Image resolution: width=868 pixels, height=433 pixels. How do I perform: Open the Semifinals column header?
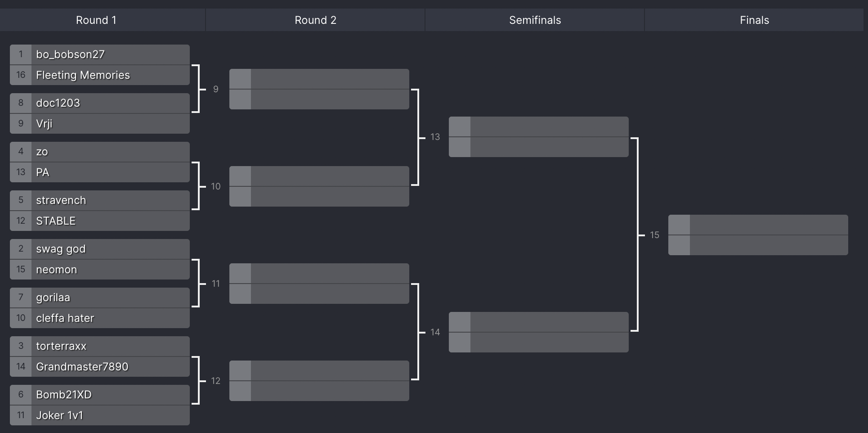pyautogui.click(x=535, y=20)
